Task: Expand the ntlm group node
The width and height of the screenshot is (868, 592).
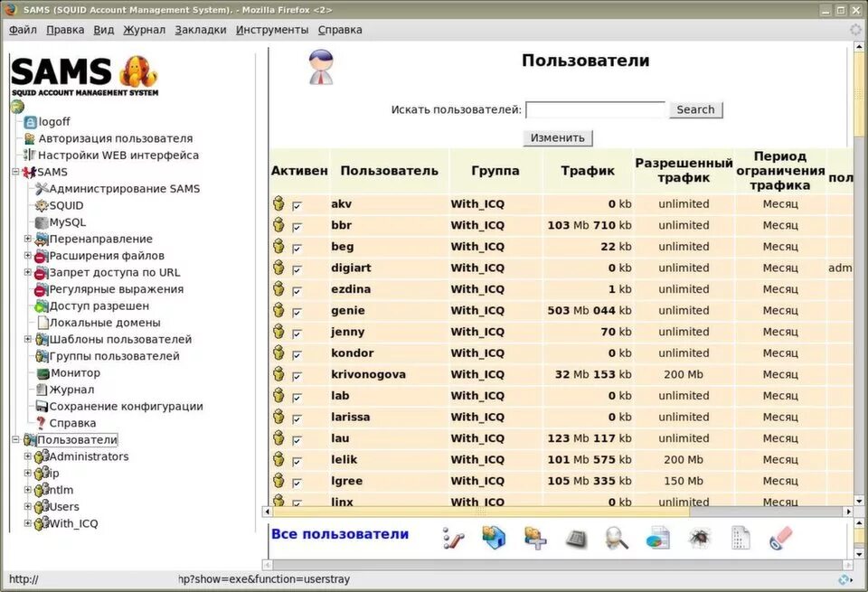Action: click(28, 489)
